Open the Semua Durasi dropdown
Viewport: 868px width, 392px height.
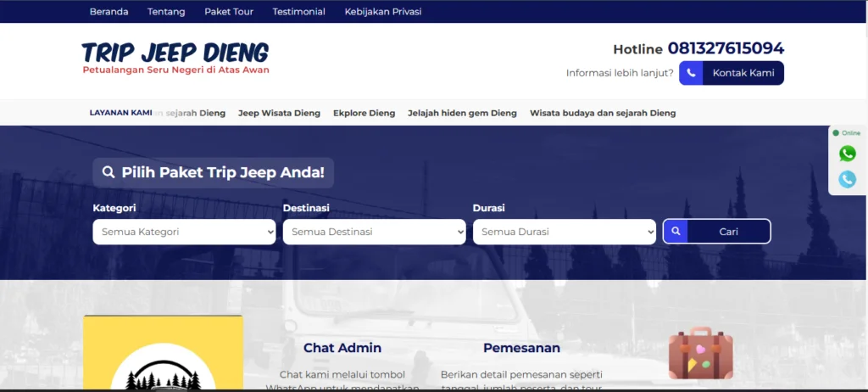tap(564, 232)
